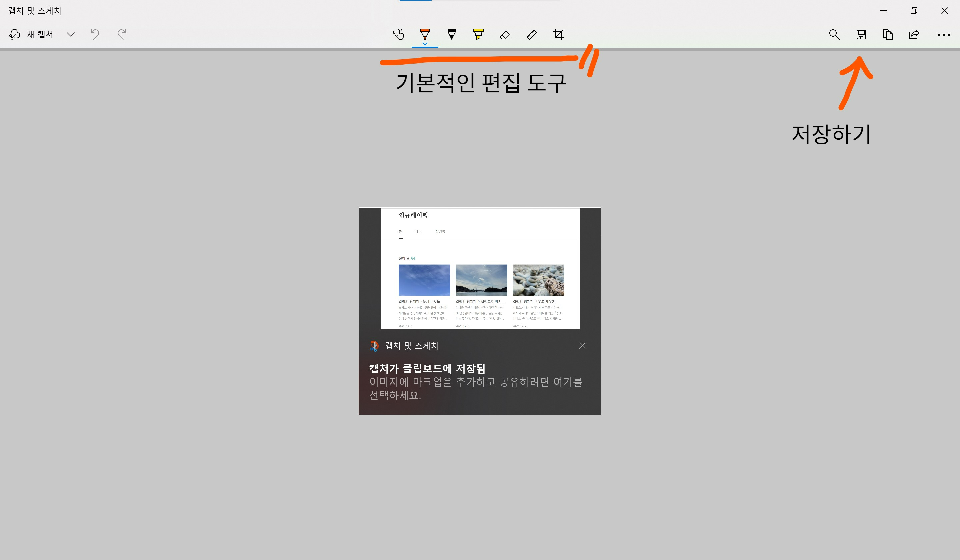Save capture with floppy disk icon
The width and height of the screenshot is (960, 560).
coord(861,35)
